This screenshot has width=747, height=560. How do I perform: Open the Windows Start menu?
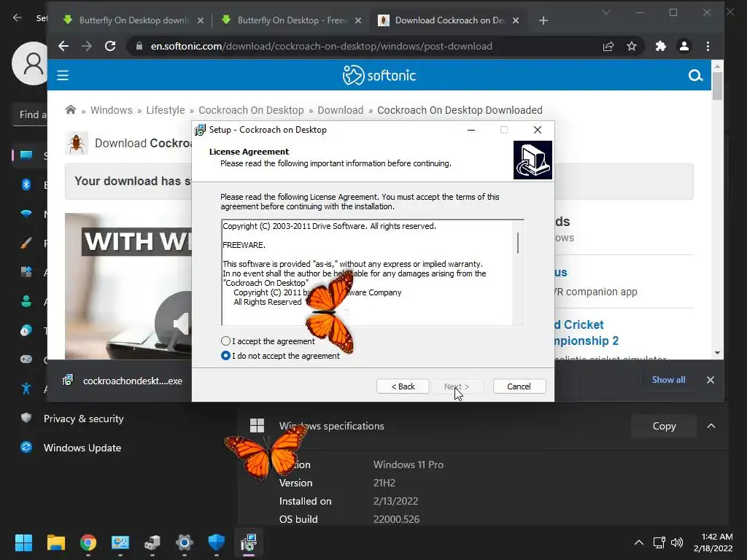pos(23,542)
